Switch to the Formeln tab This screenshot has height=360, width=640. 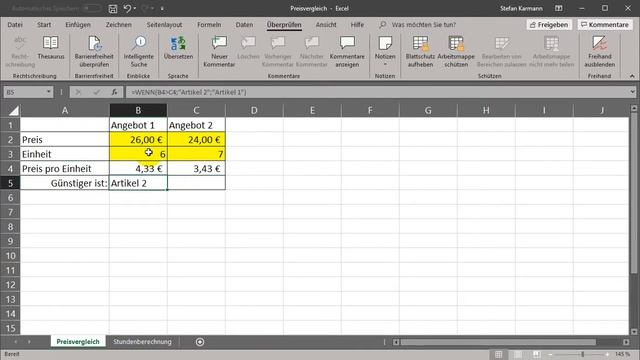pos(209,25)
